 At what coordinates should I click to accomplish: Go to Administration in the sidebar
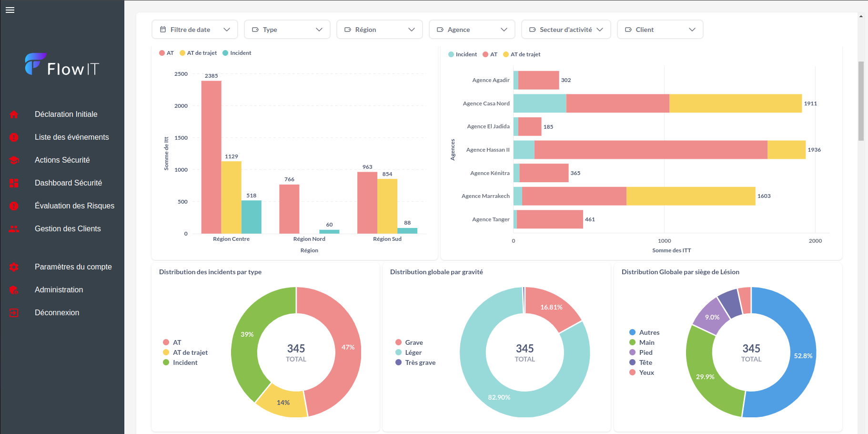point(59,290)
